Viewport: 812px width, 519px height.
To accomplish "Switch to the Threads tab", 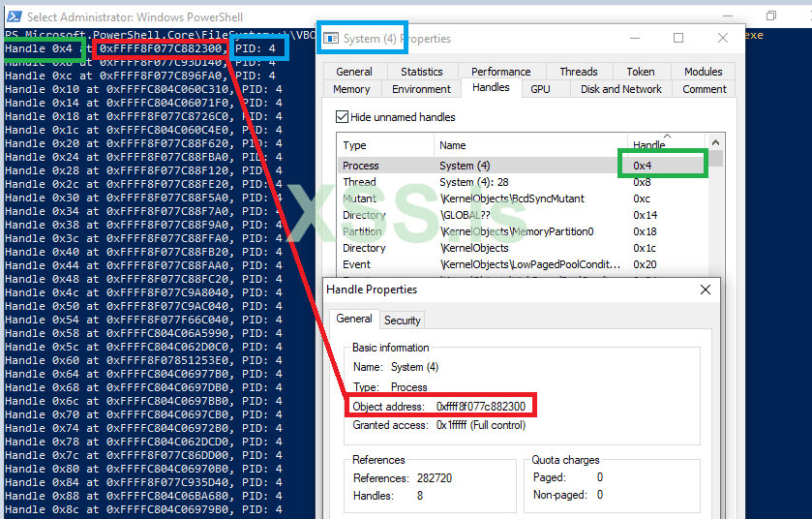I will 579,72.
